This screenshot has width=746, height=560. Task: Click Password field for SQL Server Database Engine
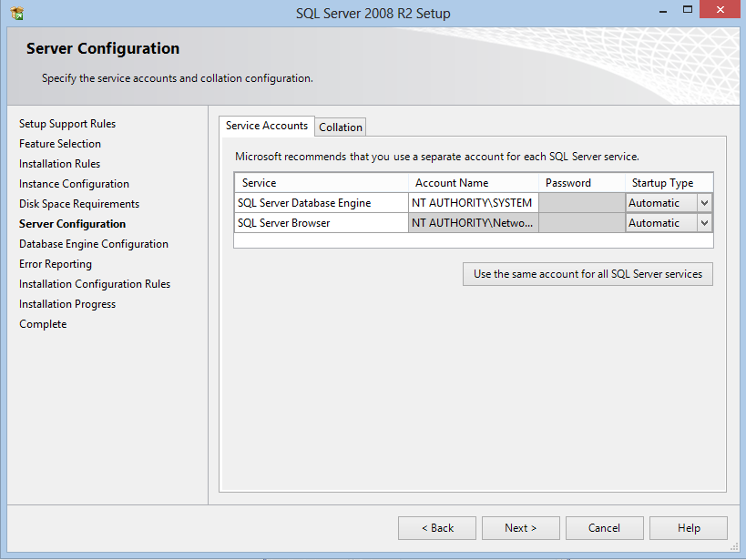(x=580, y=203)
